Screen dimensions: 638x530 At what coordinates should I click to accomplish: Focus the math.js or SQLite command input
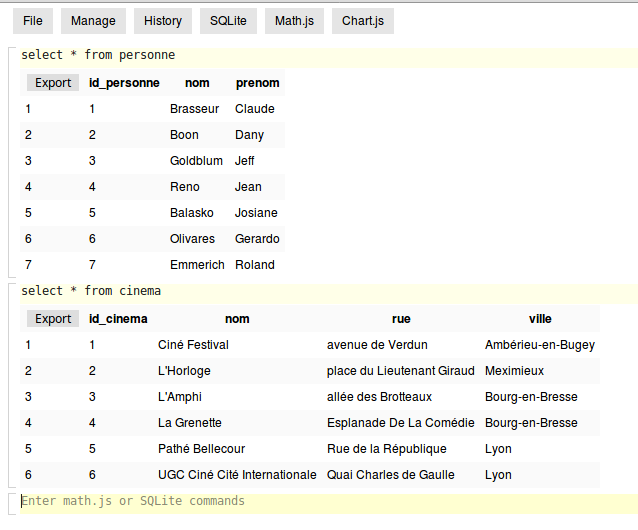click(320, 501)
